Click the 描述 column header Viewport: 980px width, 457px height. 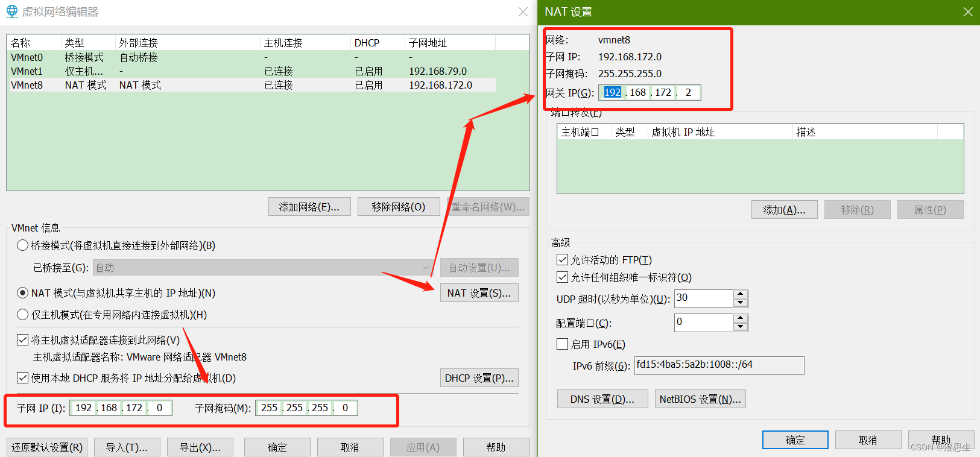click(x=865, y=132)
